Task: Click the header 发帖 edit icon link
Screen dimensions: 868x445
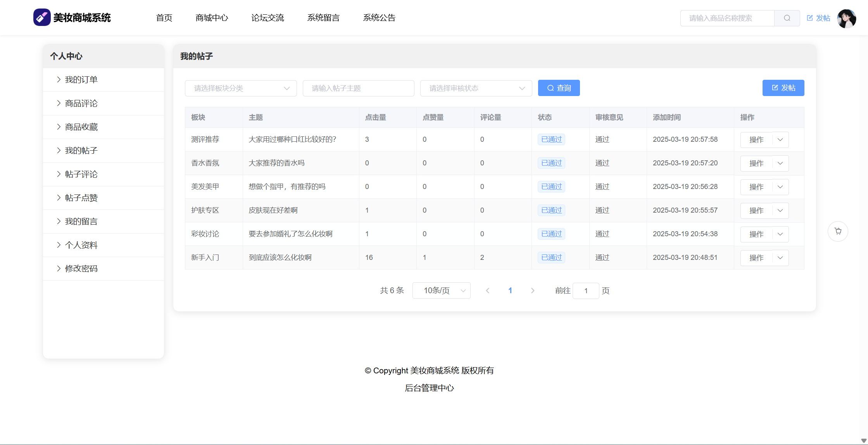Action: point(818,18)
